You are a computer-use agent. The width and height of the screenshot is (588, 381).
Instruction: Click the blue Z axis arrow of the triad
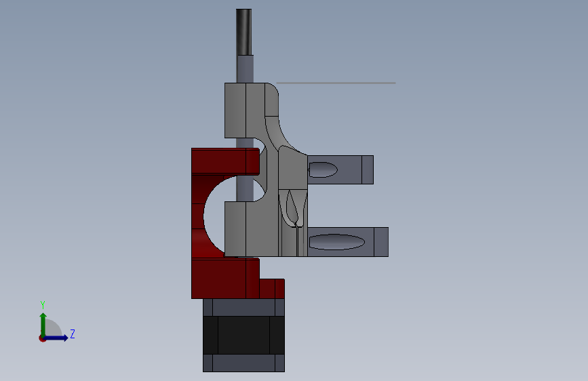click(57, 338)
